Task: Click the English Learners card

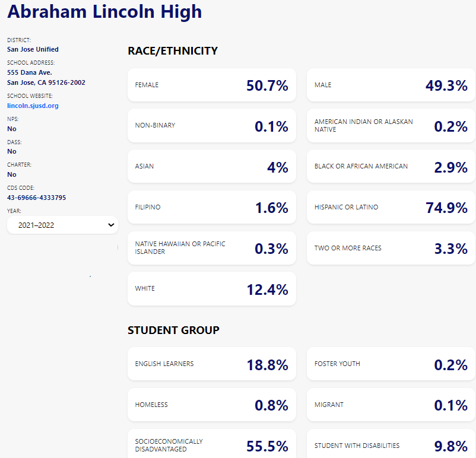Action: [211, 364]
